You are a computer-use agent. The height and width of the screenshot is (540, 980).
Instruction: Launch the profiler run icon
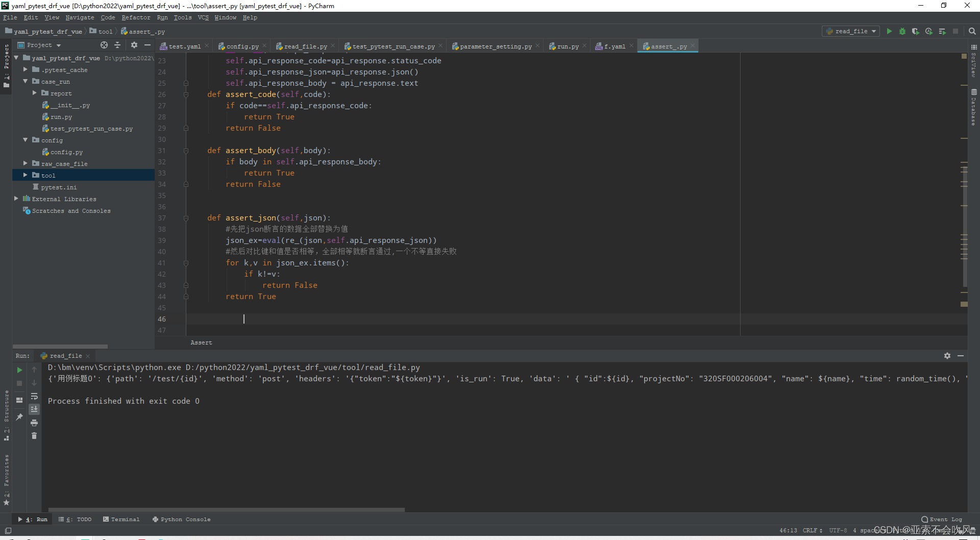point(929,31)
